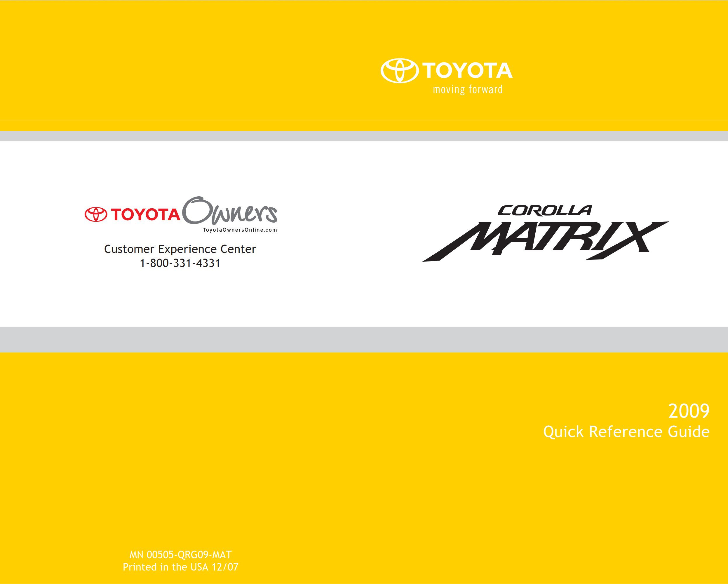Click the white TOYOTA wordmark at top
Image resolution: width=728 pixels, height=584 pixels.
click(467, 70)
